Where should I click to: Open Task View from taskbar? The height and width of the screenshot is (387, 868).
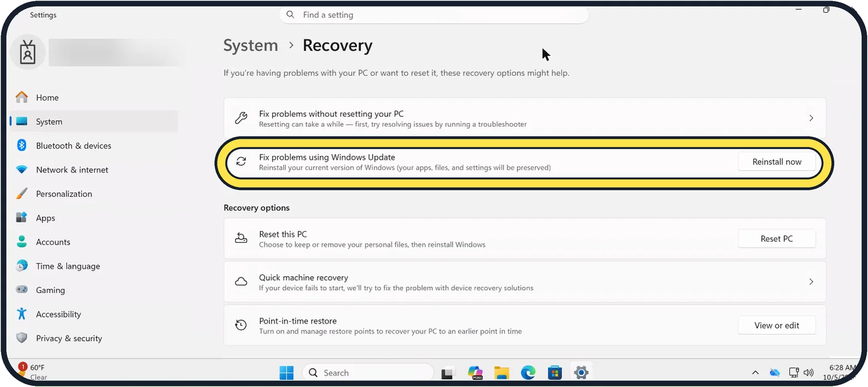(x=448, y=373)
